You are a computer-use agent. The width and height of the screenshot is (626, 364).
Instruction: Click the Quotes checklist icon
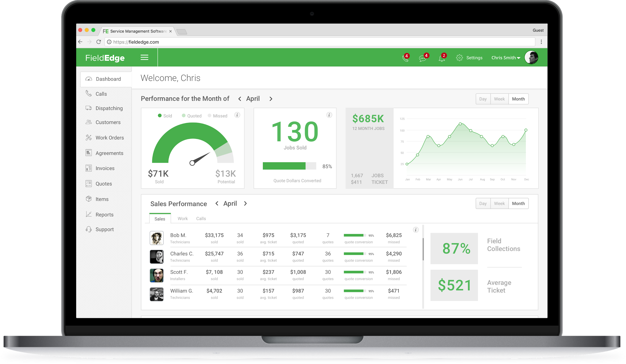click(89, 184)
